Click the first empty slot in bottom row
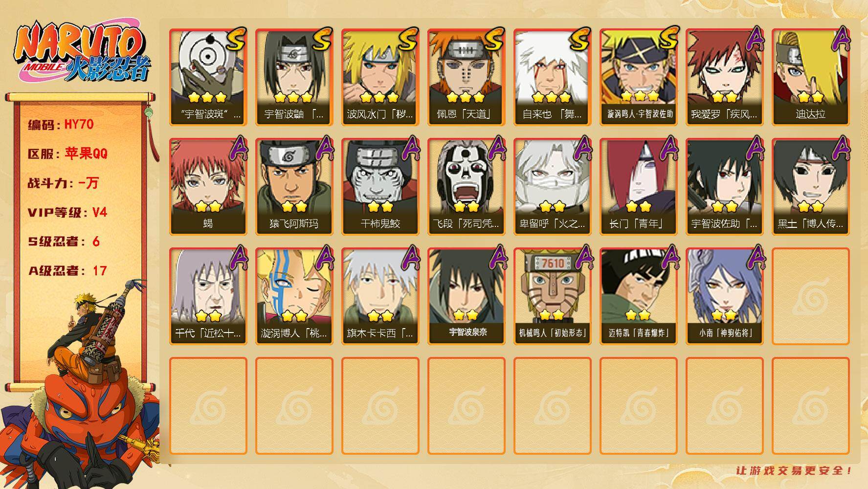Viewport: 868px width, 489px height. point(208,406)
